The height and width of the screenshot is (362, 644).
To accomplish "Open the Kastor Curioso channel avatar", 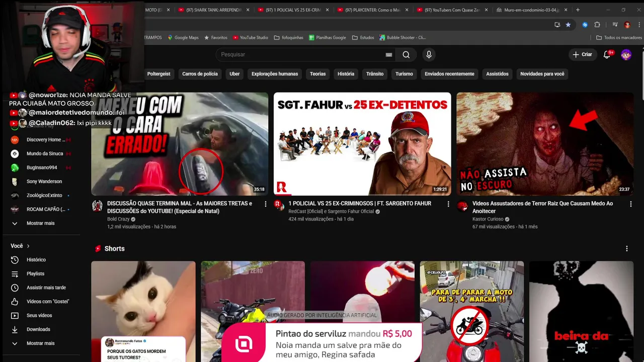I will tap(462, 206).
